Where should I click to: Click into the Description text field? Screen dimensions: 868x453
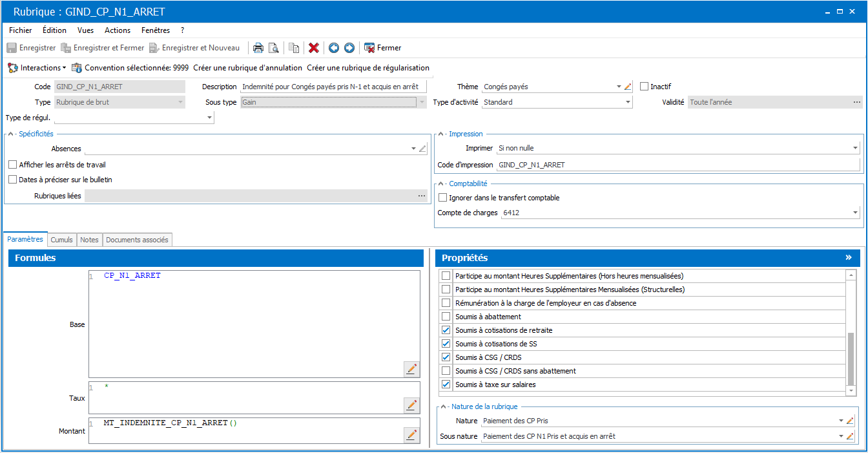[x=333, y=87]
